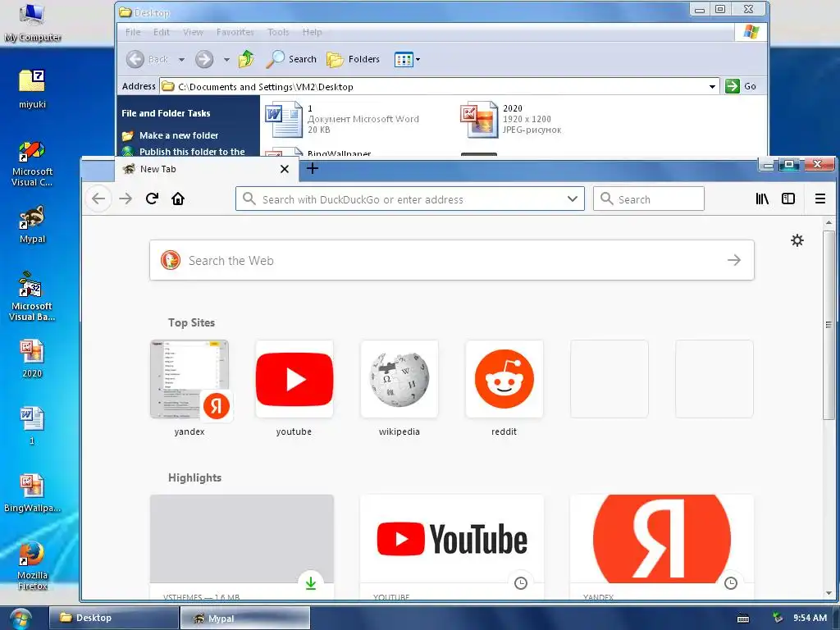Open a new tab with plus button

[x=313, y=169]
